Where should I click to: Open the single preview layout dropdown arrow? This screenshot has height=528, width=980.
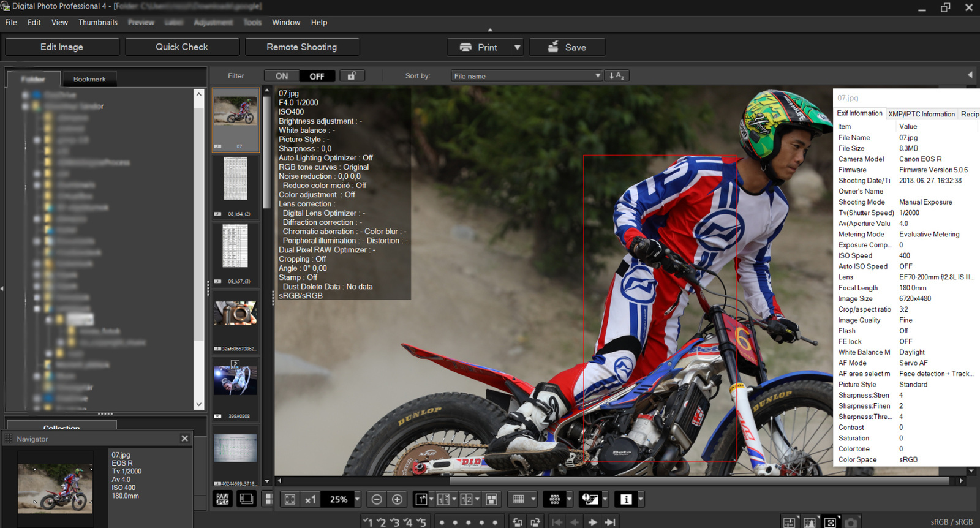tap(431, 499)
